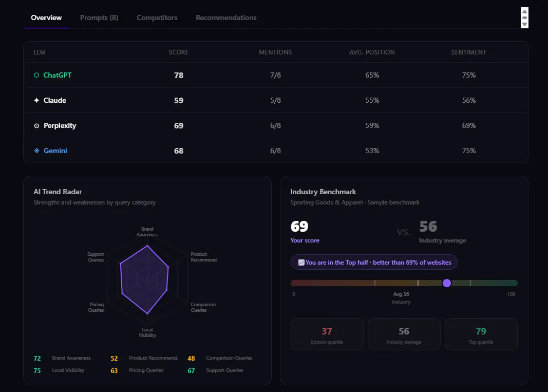Click the Local Visibility radar axis label
This screenshot has height=392, width=548.
tap(147, 332)
